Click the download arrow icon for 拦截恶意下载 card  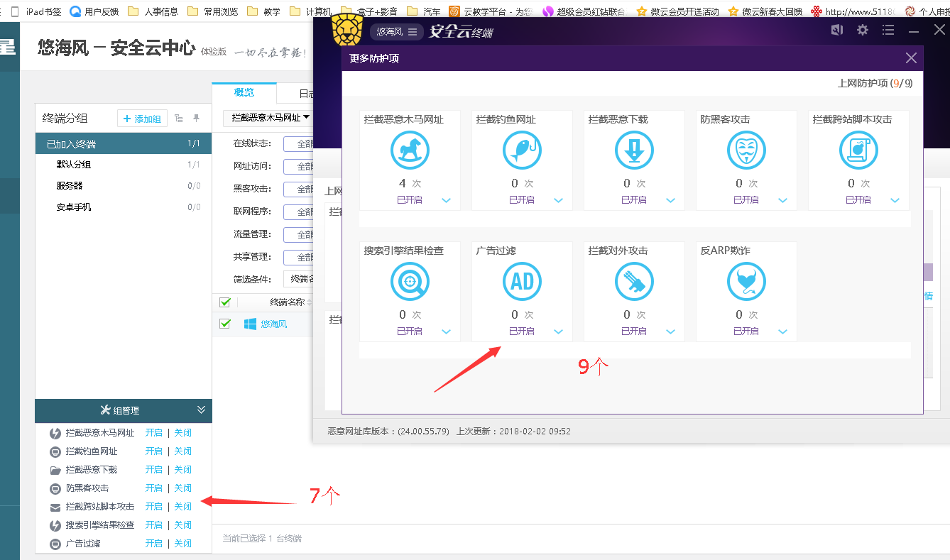(634, 150)
